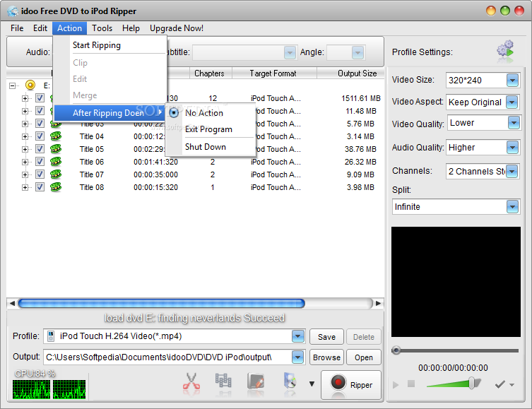Open the Edit menu in the menu bar

(x=40, y=28)
